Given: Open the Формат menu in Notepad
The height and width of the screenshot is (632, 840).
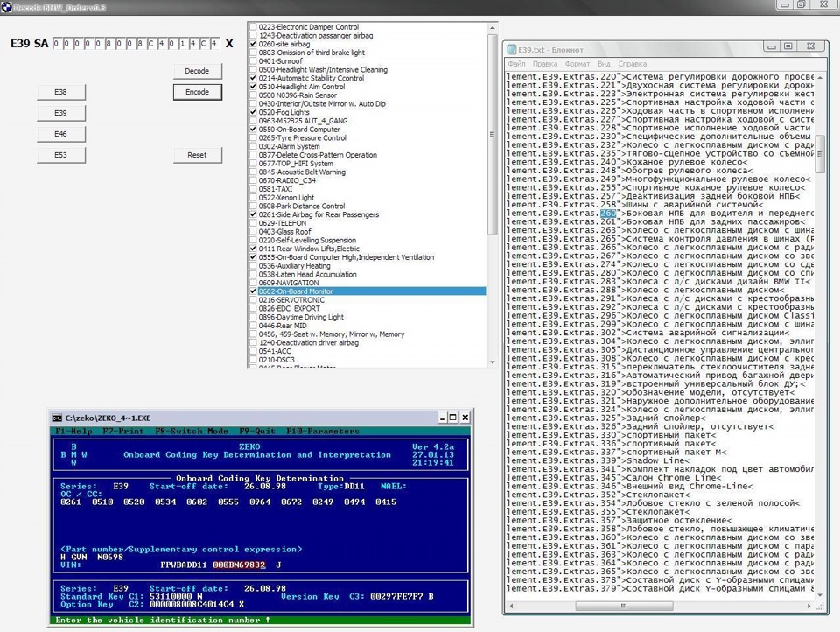Looking at the screenshot, I should [577, 64].
